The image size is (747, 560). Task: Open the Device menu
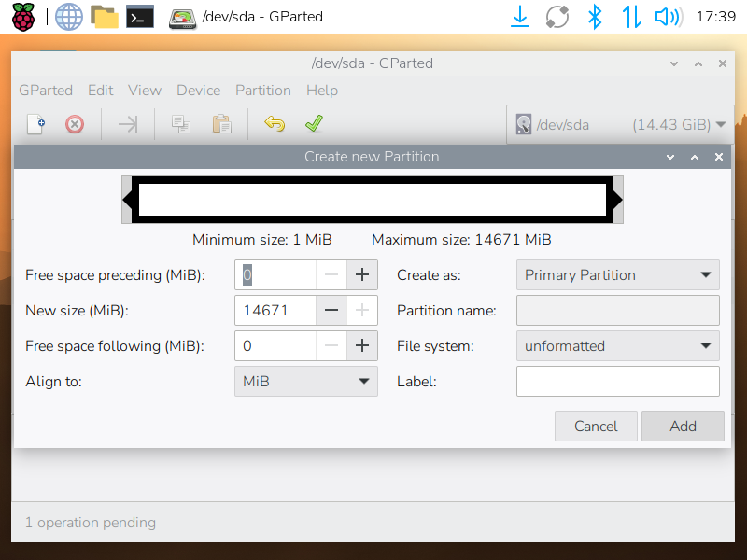(x=198, y=91)
